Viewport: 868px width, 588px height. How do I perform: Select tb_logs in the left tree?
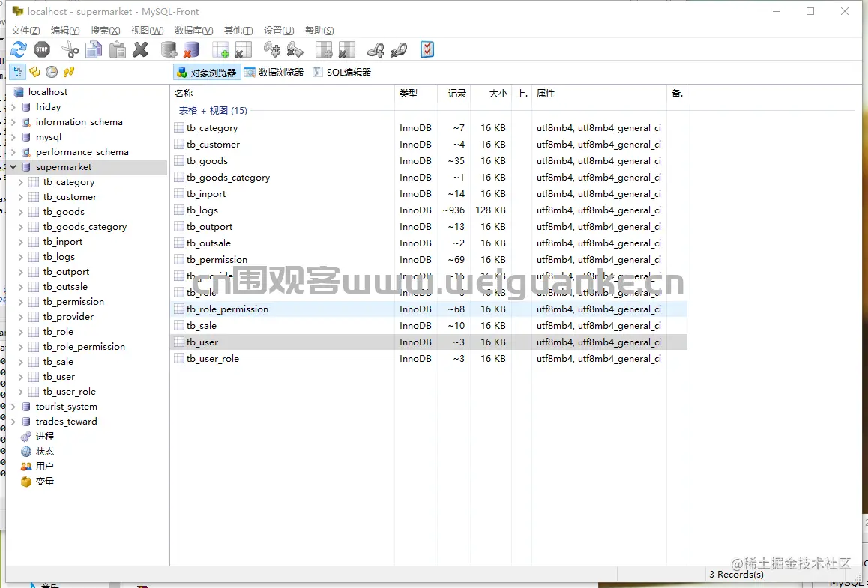(x=58, y=257)
